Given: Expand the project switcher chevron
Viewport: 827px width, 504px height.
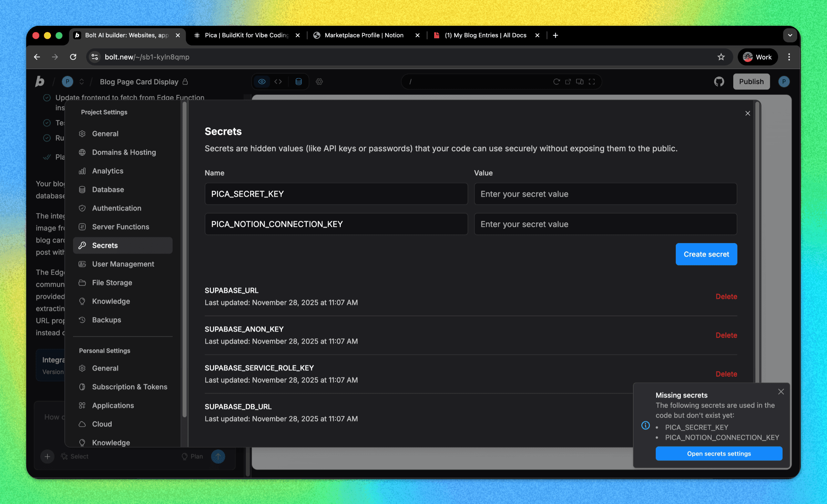Looking at the screenshot, I should pyautogui.click(x=82, y=82).
